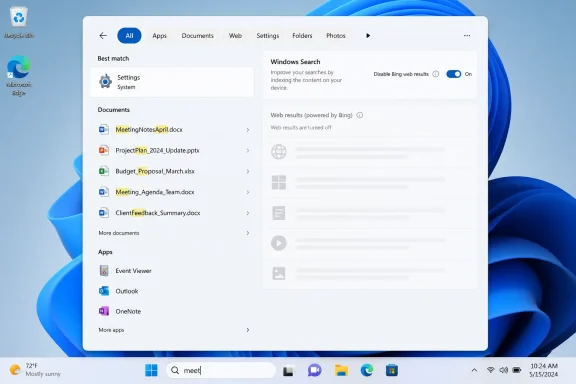576x384 pixels.
Task: Open ClientFeedback_Summary.docx file name
Action: point(158,213)
